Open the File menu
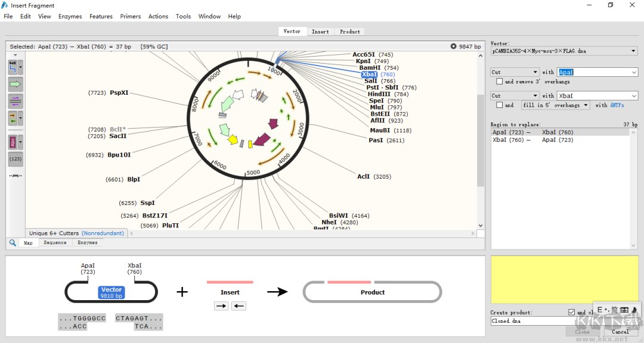Image resolution: width=644 pixels, height=343 pixels. pyautogui.click(x=8, y=17)
